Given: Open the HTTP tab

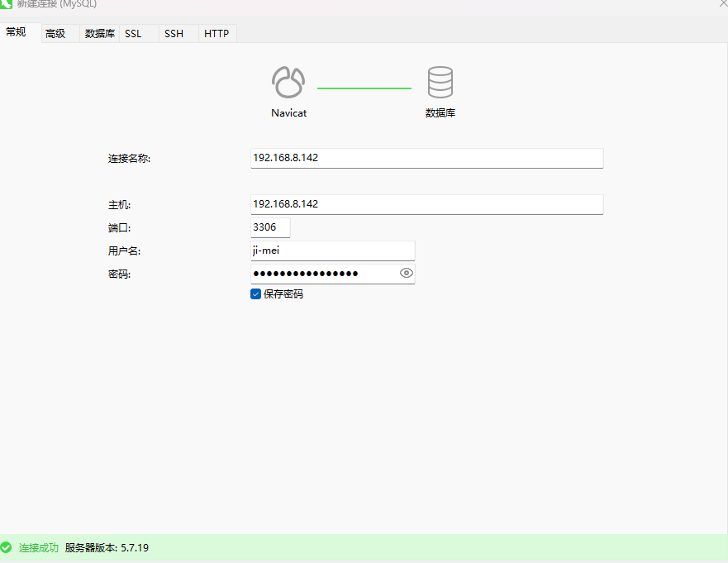Looking at the screenshot, I should coord(217,33).
